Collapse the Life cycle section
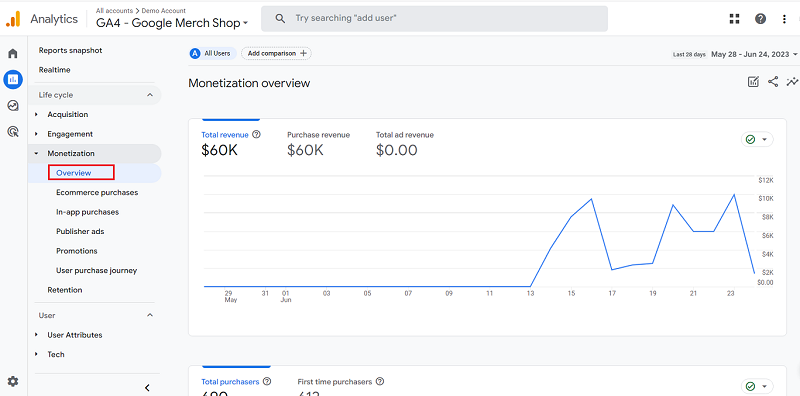This screenshot has width=800, height=396. pos(149,95)
